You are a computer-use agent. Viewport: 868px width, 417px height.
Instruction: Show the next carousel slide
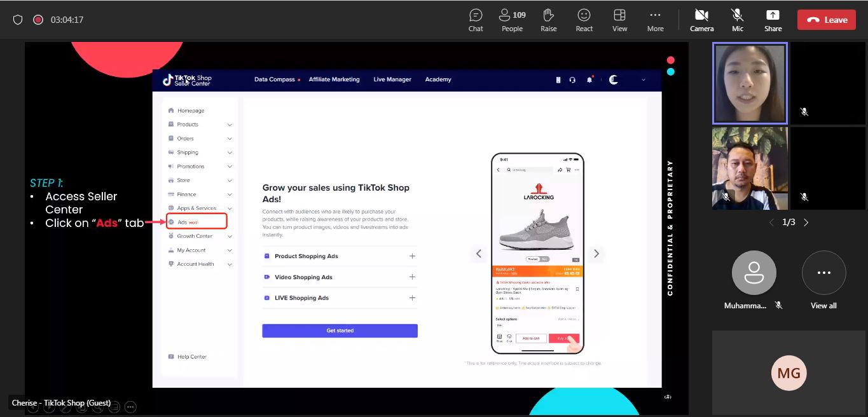(596, 254)
